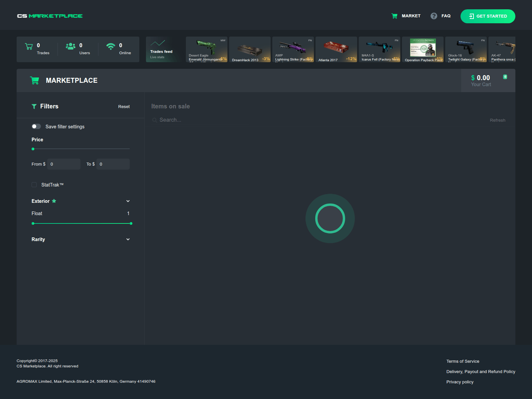Click the Trades cart stats icon

point(29,47)
